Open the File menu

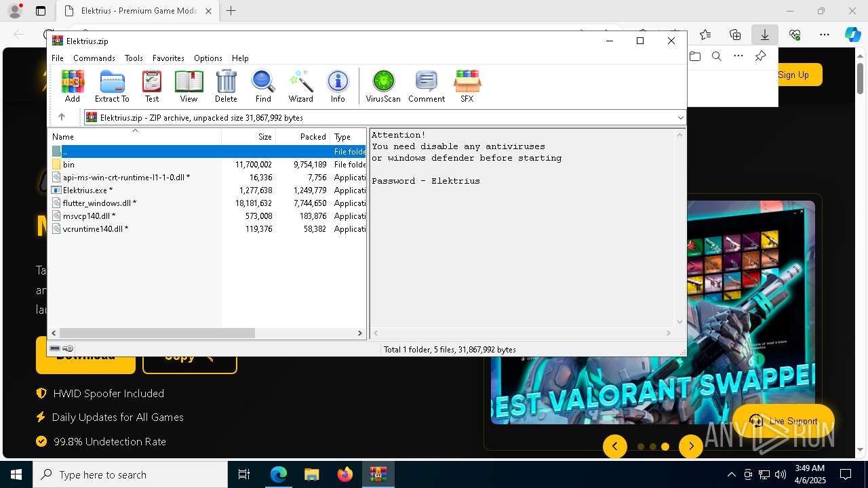tap(58, 58)
